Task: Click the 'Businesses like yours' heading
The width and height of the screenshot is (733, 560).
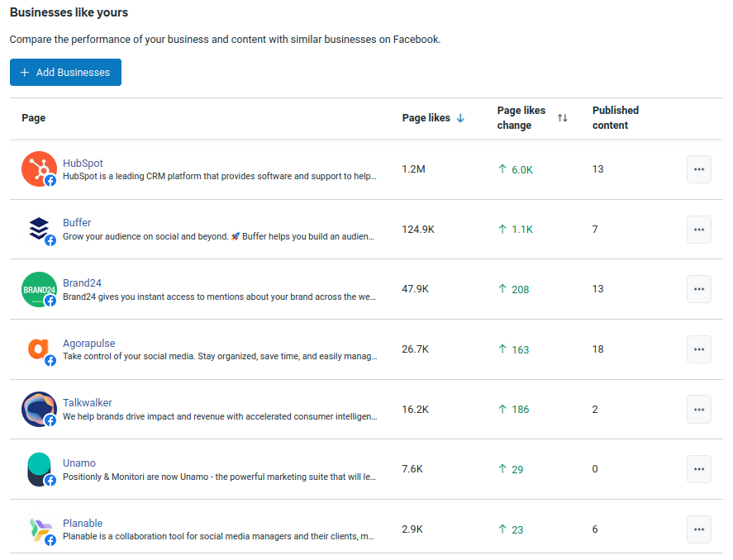Action: 69,12
